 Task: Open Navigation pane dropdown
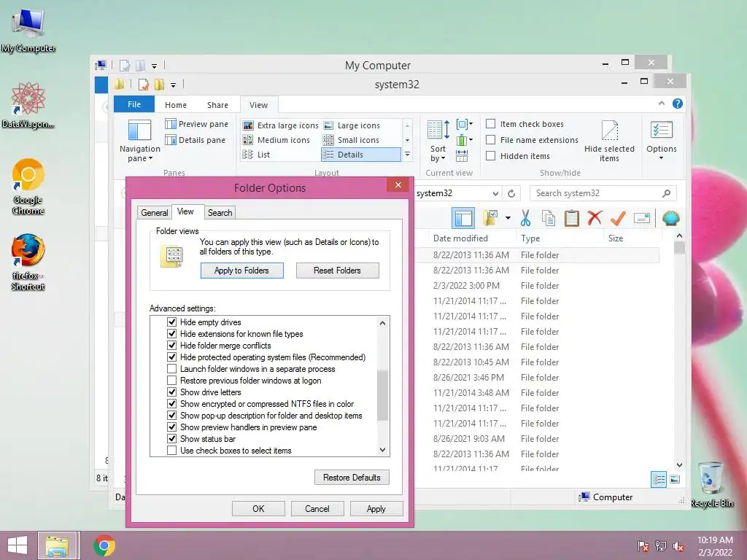[x=139, y=154]
